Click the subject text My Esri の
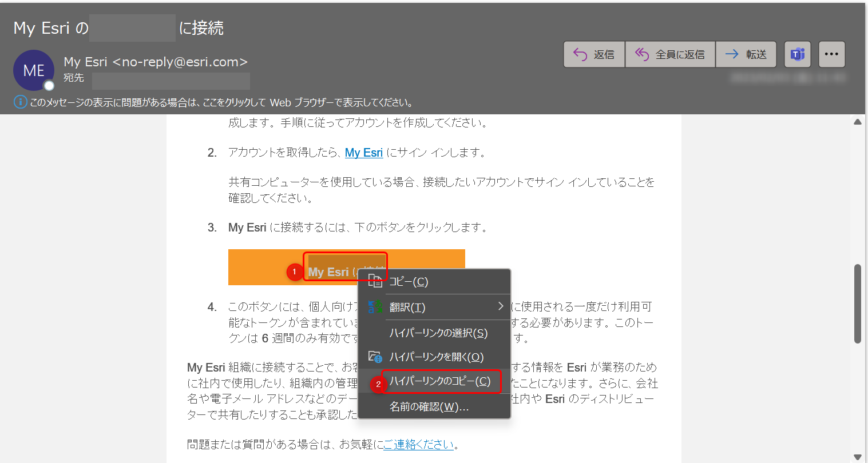The height and width of the screenshot is (463, 868). 51,28
